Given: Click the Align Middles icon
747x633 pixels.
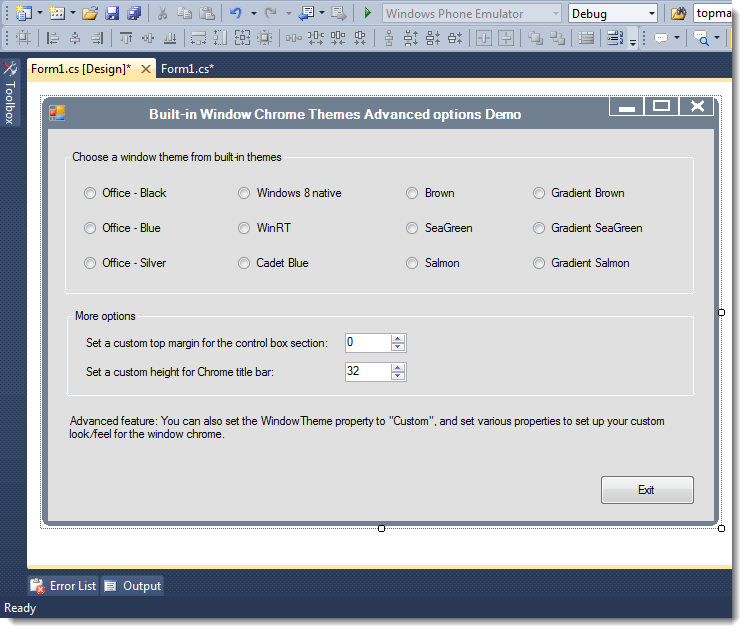Looking at the screenshot, I should 148,37.
